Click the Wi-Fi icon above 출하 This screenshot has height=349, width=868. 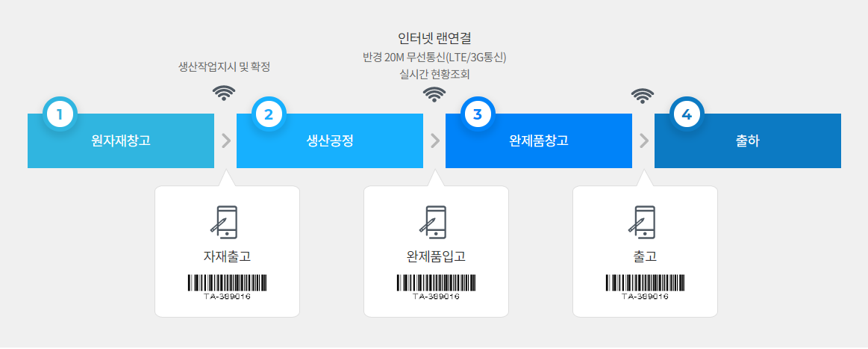point(642,96)
